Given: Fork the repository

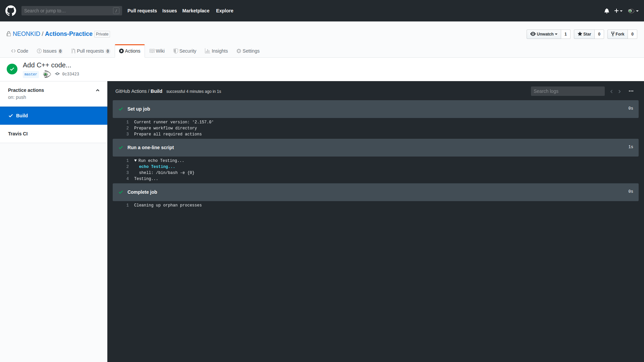Looking at the screenshot, I should coord(618,34).
